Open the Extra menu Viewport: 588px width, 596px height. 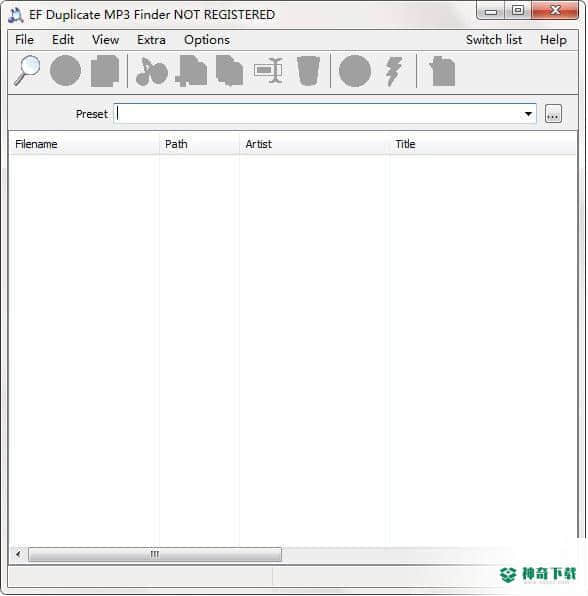pyautogui.click(x=151, y=40)
